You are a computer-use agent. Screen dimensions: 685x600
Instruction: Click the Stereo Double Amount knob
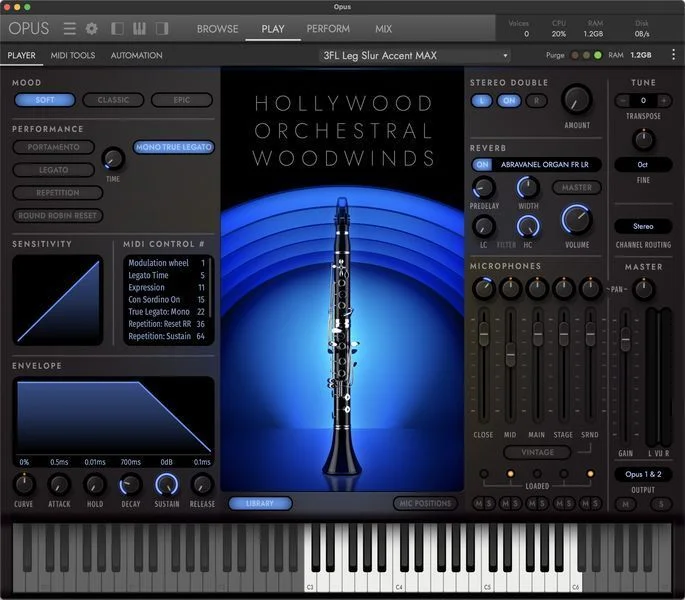pos(577,100)
